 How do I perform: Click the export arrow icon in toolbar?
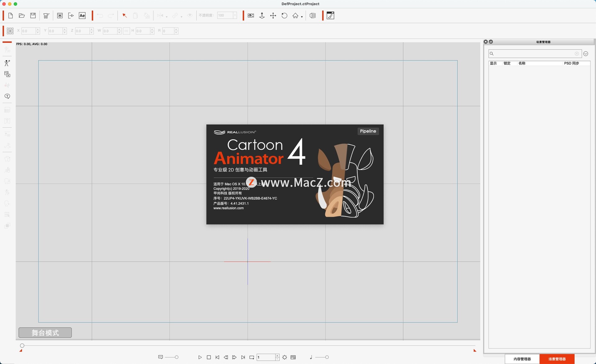pos(71,16)
